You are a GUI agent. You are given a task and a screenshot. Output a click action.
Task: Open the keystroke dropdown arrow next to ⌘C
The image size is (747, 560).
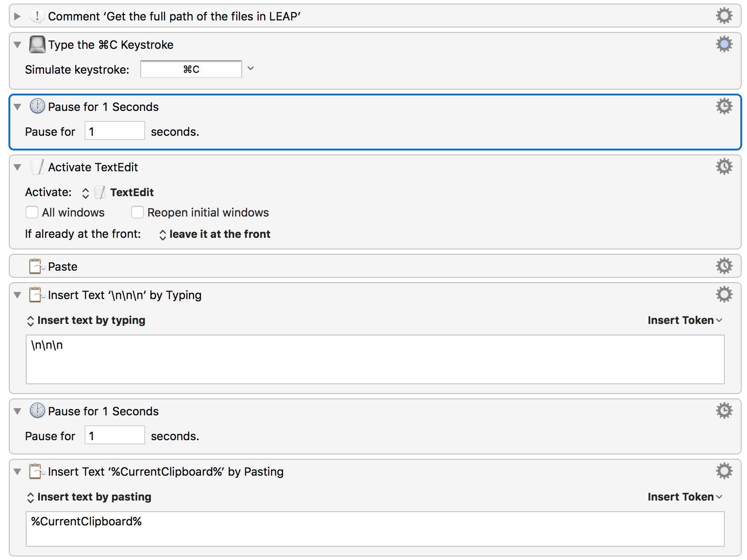click(251, 68)
